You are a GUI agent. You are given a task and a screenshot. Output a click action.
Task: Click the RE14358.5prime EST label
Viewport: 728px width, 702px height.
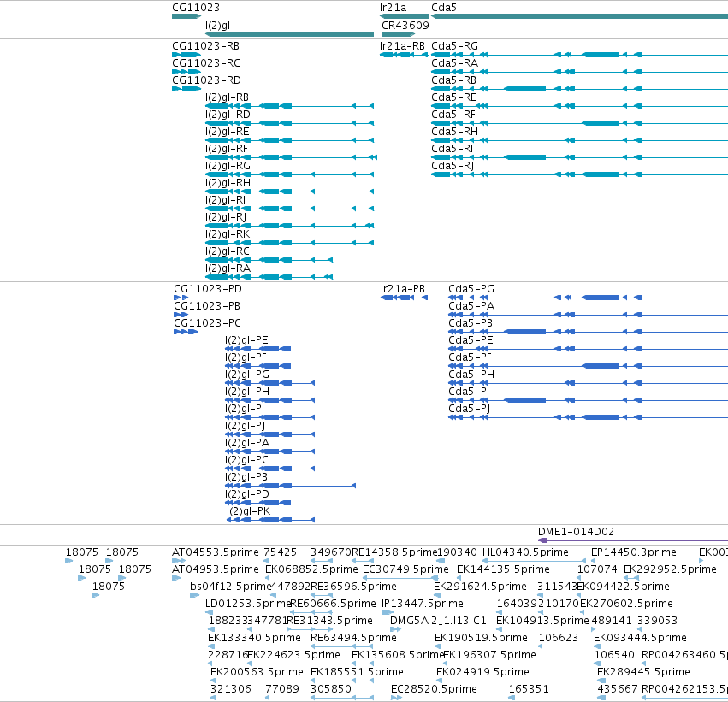click(x=394, y=552)
